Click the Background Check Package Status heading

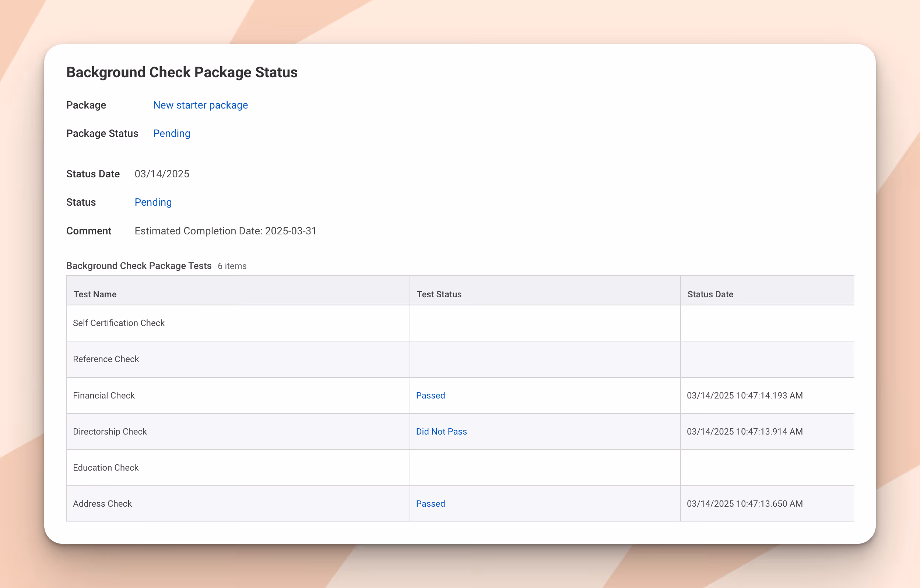[x=182, y=72]
